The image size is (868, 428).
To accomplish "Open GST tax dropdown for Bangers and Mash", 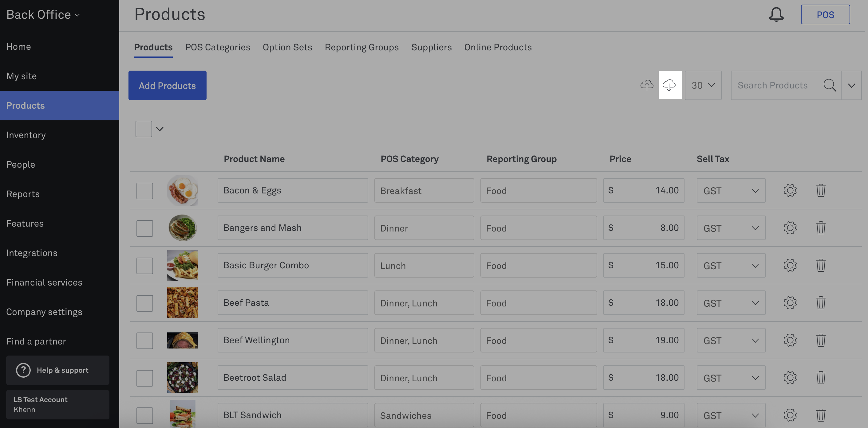I will tap(731, 228).
